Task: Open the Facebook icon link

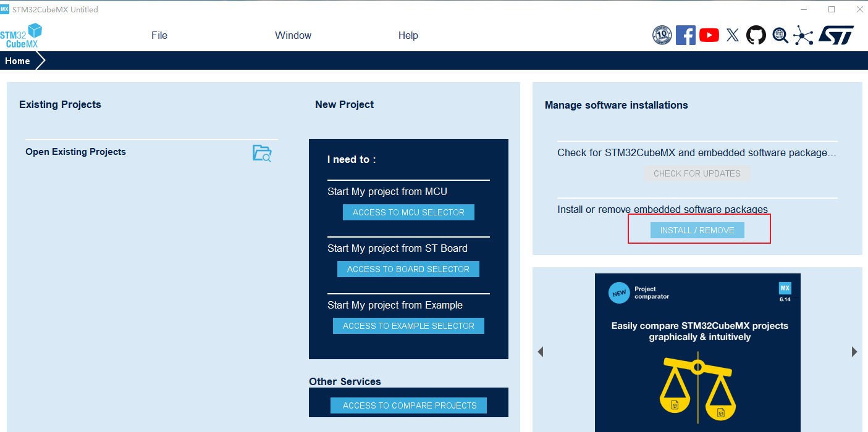Action: coord(686,35)
